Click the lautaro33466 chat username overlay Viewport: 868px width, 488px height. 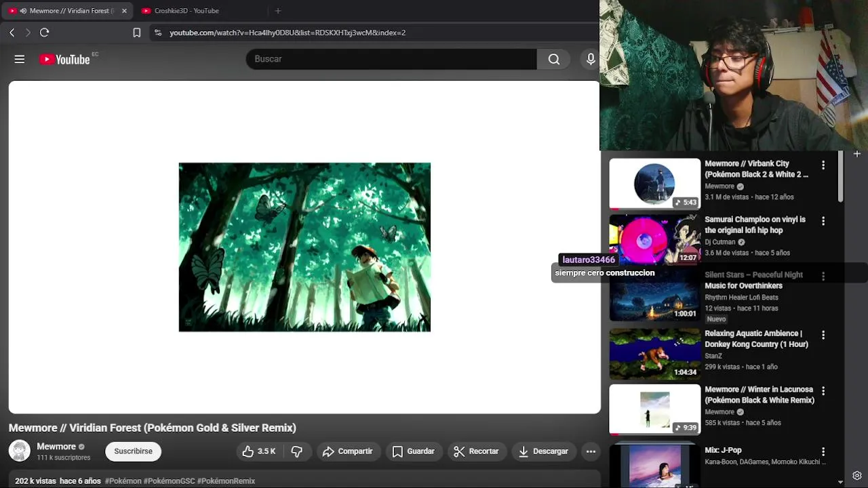click(589, 260)
